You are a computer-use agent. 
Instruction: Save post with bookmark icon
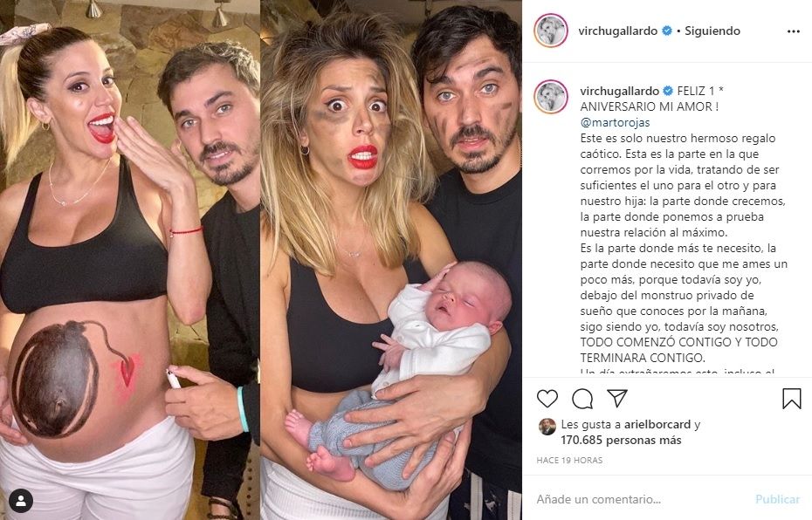(791, 399)
